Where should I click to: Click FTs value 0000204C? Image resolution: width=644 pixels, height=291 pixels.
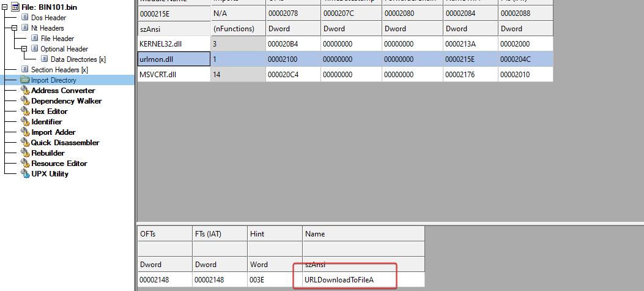click(x=526, y=59)
